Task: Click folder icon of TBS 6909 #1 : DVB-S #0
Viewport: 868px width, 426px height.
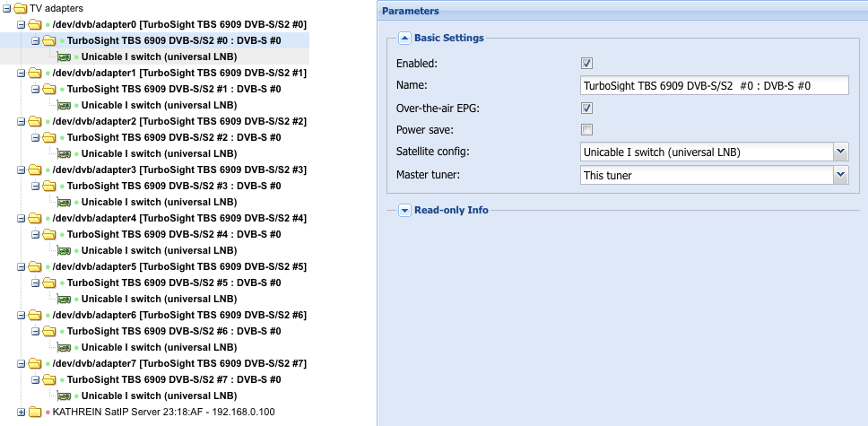Action: [x=49, y=89]
